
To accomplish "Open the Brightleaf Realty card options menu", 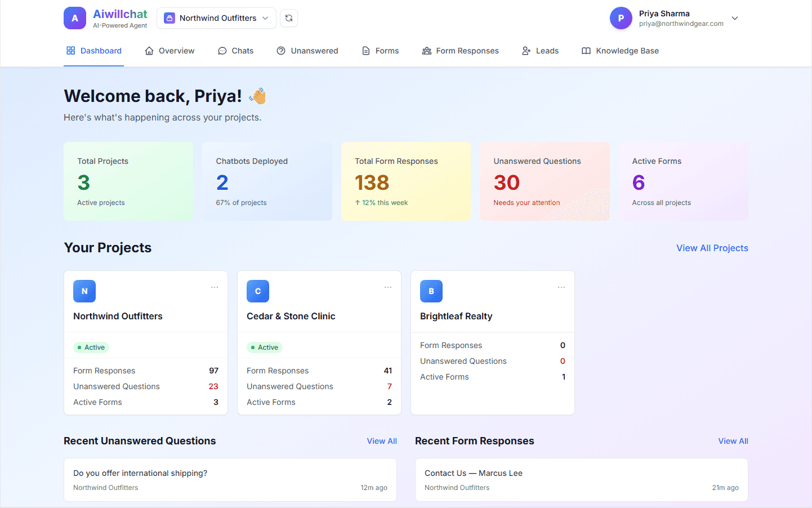I will [x=561, y=287].
